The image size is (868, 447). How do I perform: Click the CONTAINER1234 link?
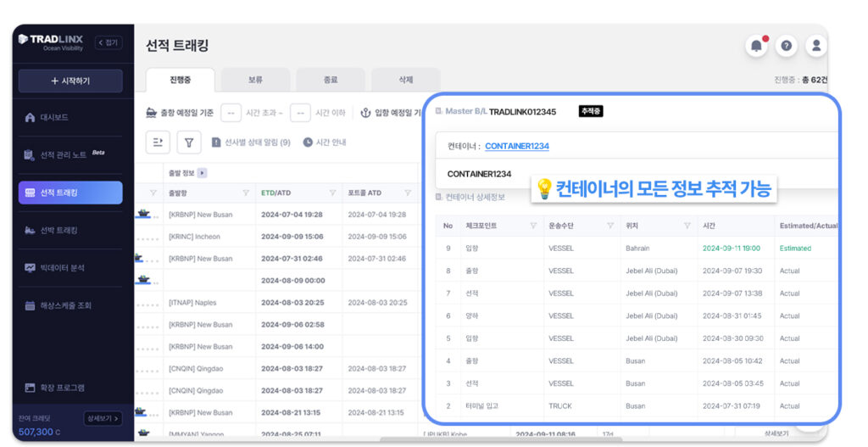point(517,146)
